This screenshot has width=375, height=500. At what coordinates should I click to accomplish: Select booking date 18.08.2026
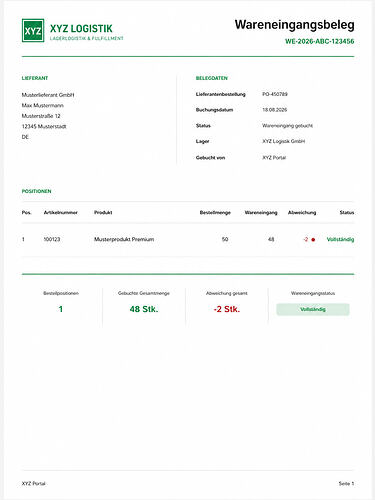point(275,110)
